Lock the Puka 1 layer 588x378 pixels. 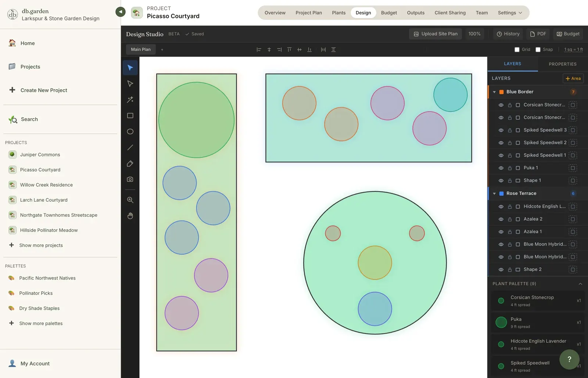510,168
